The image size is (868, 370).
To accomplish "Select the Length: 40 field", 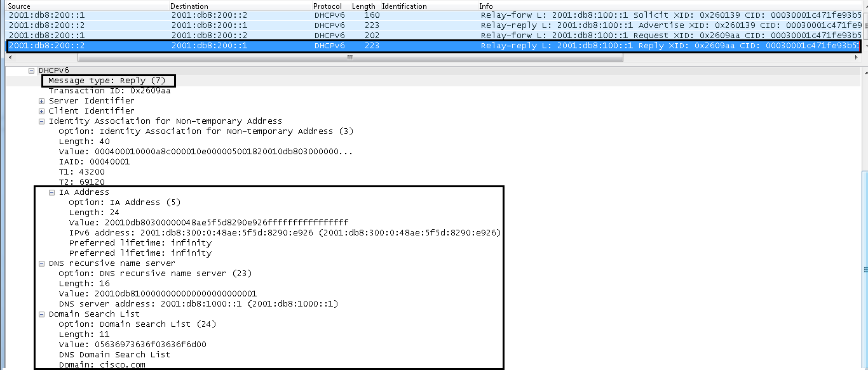I will (x=84, y=142).
